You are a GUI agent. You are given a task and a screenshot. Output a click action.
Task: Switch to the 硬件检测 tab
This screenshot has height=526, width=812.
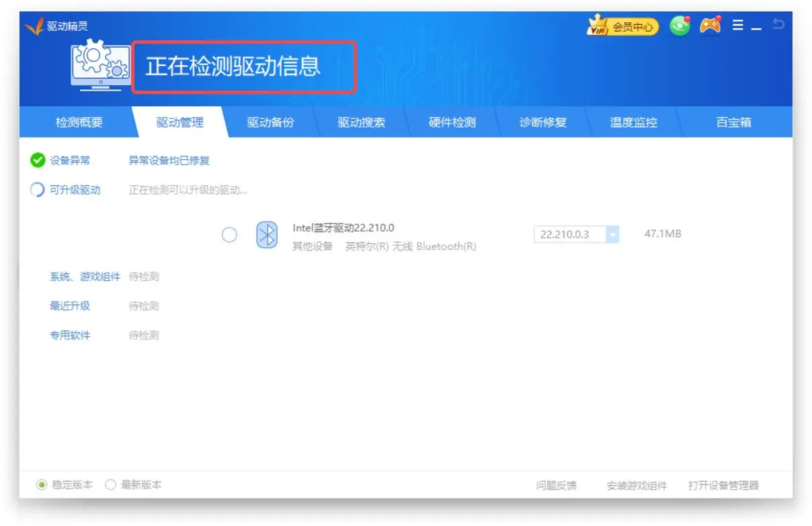tap(452, 123)
